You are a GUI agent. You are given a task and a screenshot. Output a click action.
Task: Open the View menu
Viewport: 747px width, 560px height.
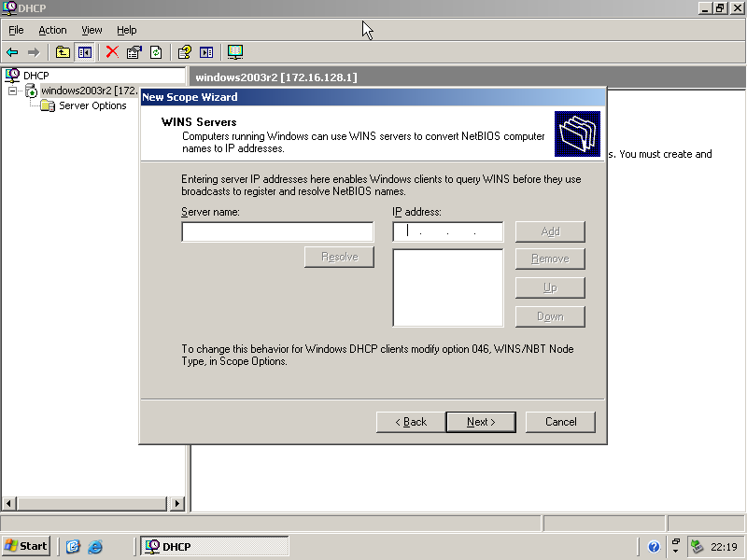[92, 30]
